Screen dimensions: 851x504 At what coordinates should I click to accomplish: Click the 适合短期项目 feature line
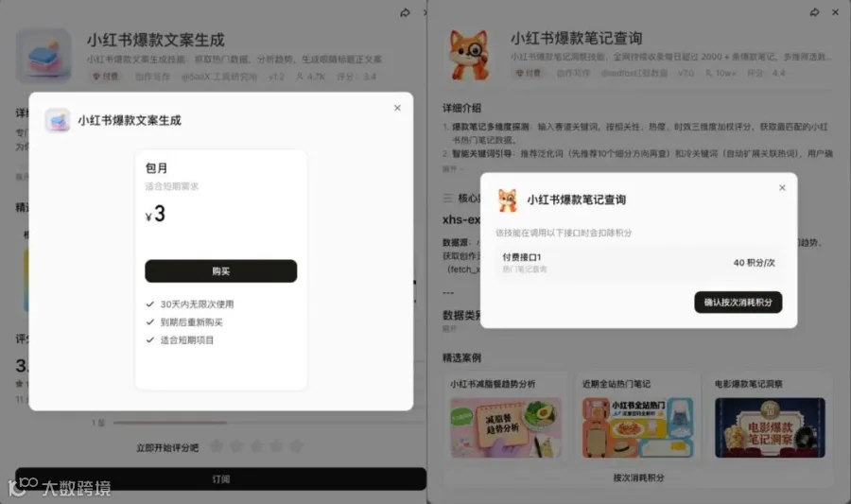(186, 339)
